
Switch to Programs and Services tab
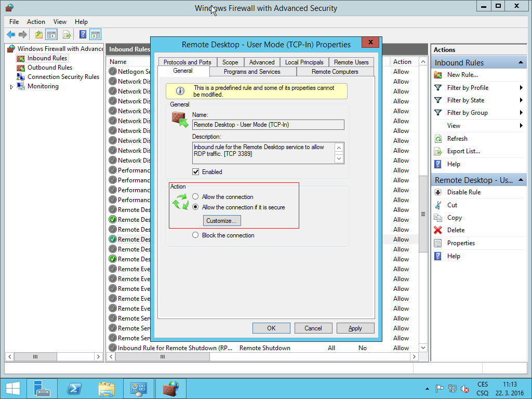pyautogui.click(x=252, y=72)
